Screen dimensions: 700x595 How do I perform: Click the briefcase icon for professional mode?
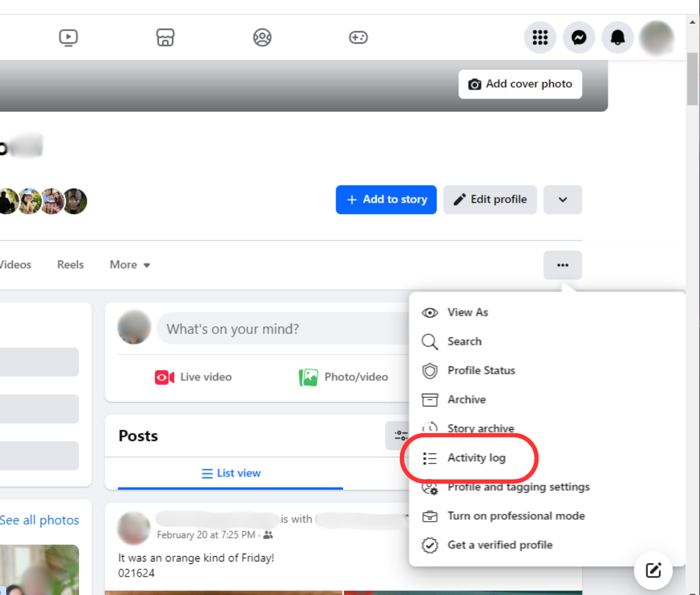(x=430, y=516)
